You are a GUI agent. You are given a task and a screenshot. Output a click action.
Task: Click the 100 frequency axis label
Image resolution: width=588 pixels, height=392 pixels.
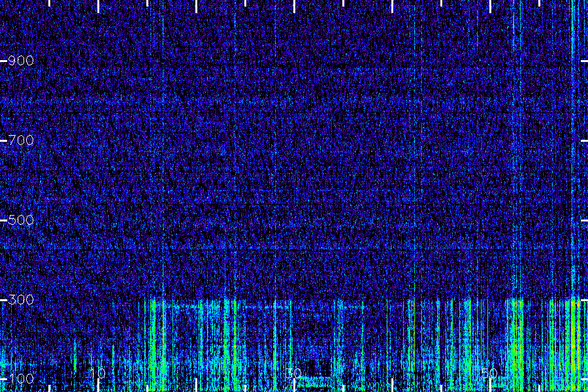click(21, 379)
